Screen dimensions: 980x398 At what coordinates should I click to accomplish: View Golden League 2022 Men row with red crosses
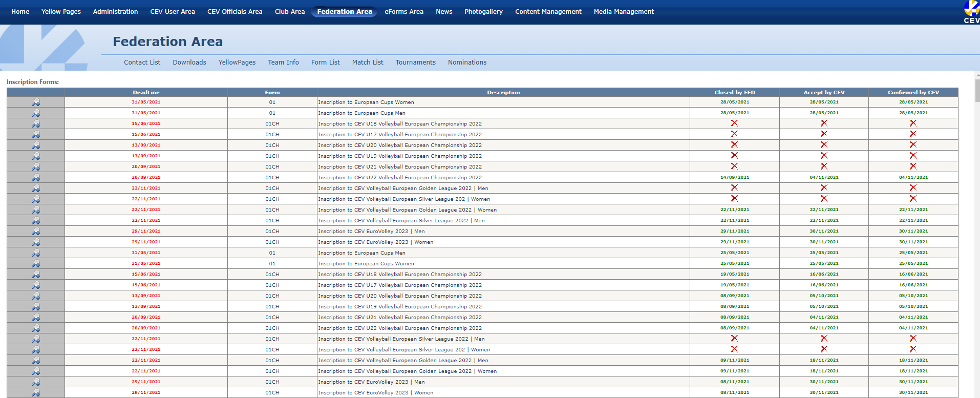tap(482, 188)
